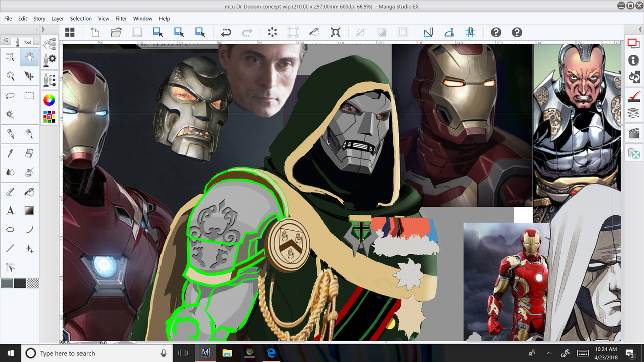644x362 pixels.
Task: Click the first help question mark icon
Action: point(496,33)
